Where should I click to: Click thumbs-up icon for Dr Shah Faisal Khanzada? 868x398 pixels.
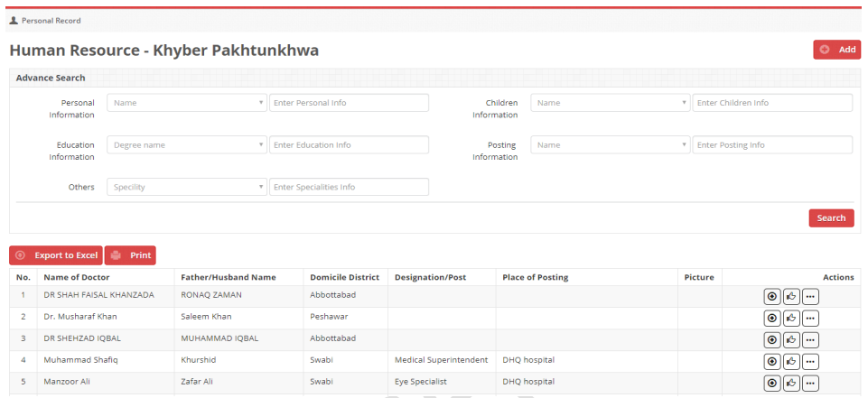pos(791,296)
